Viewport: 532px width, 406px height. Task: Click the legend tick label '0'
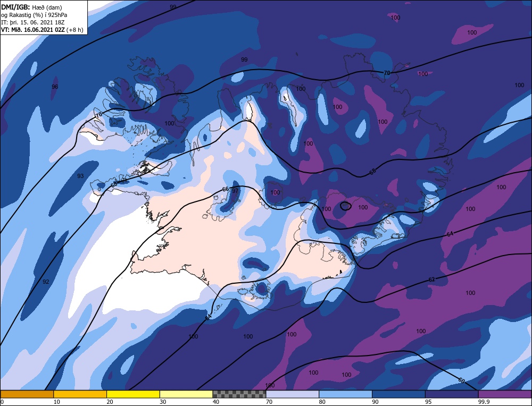click(x=2, y=402)
